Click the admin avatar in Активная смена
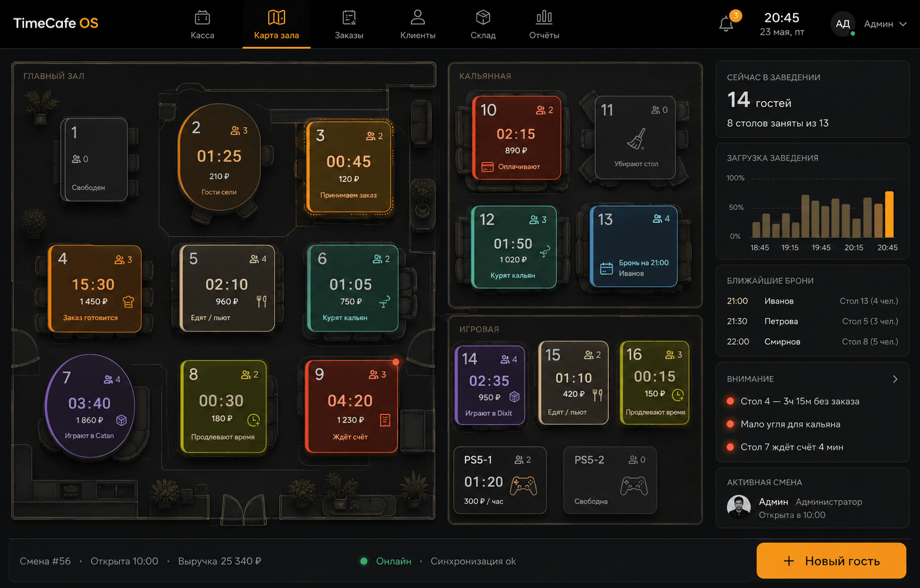The width and height of the screenshot is (920, 588). 739,507
